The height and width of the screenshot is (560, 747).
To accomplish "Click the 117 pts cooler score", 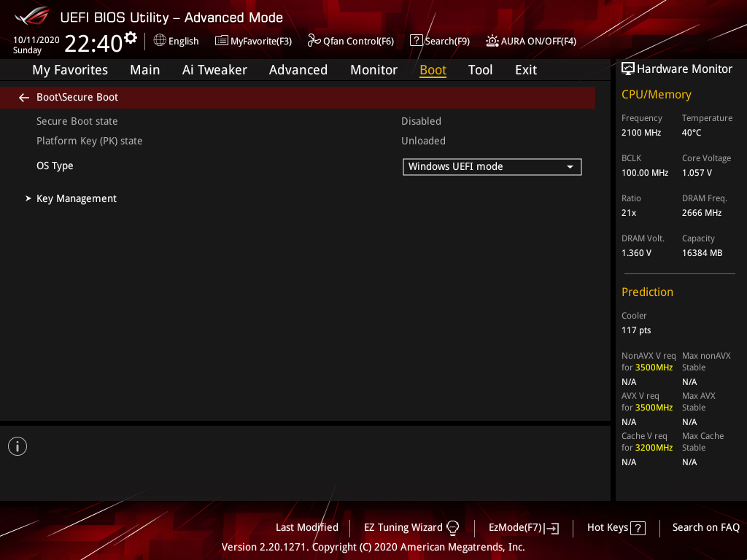I will pyautogui.click(x=636, y=330).
